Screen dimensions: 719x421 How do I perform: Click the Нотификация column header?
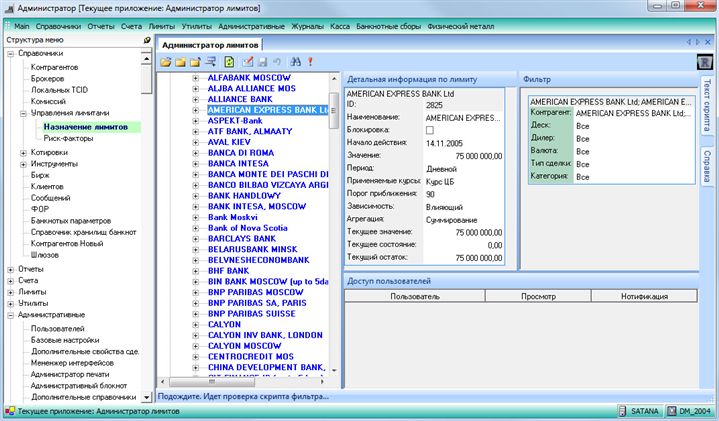[644, 296]
